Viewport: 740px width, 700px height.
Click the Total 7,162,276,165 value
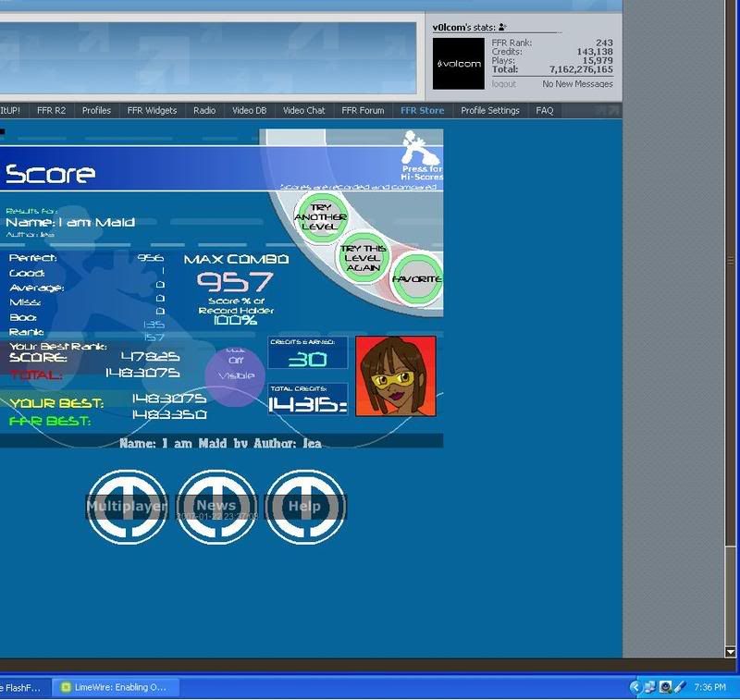[x=581, y=69]
